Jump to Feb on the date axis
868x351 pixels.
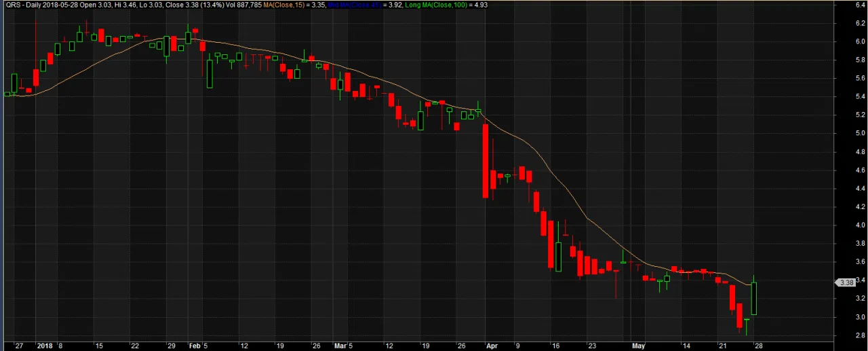click(193, 346)
